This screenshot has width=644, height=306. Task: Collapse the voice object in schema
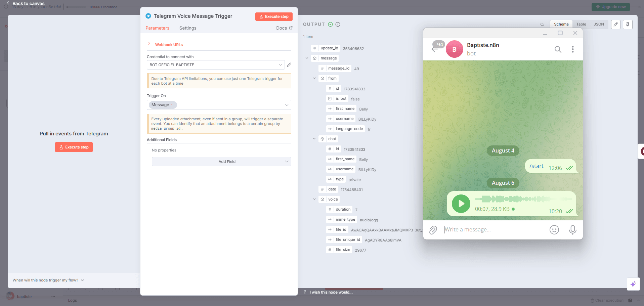click(314, 199)
